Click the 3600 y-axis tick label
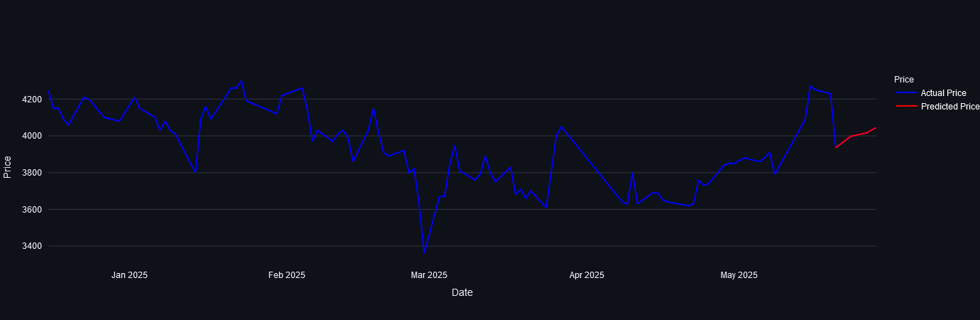The width and height of the screenshot is (980, 320). [33, 210]
